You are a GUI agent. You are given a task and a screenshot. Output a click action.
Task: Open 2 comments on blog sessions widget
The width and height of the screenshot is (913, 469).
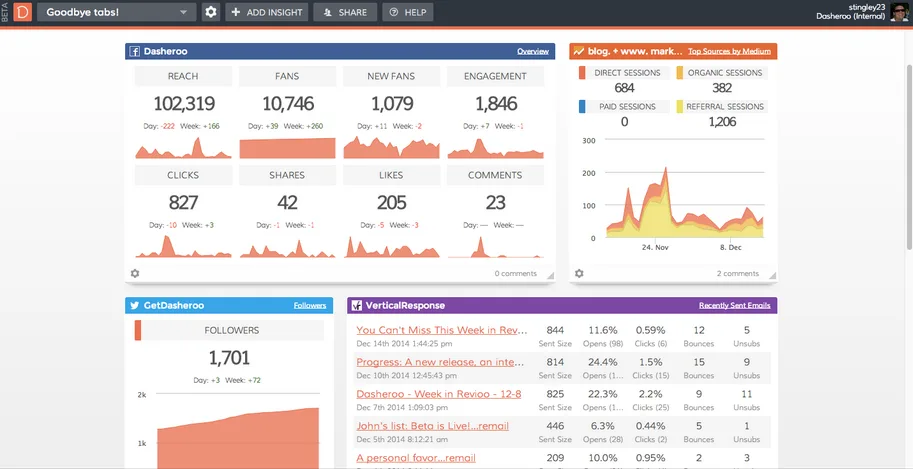[738, 273]
